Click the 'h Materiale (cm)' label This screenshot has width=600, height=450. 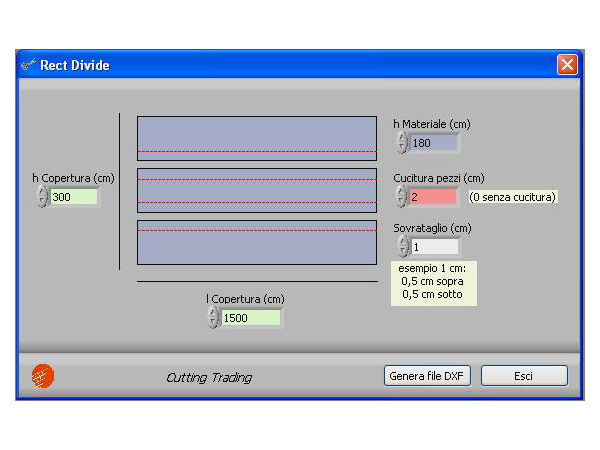432,124
